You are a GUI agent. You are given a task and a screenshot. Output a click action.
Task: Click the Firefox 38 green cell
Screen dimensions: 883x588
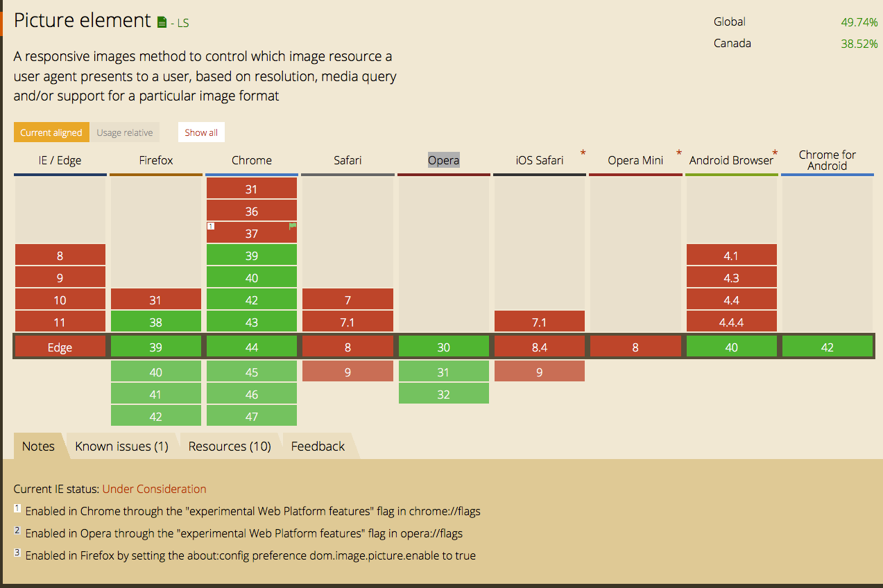156,322
